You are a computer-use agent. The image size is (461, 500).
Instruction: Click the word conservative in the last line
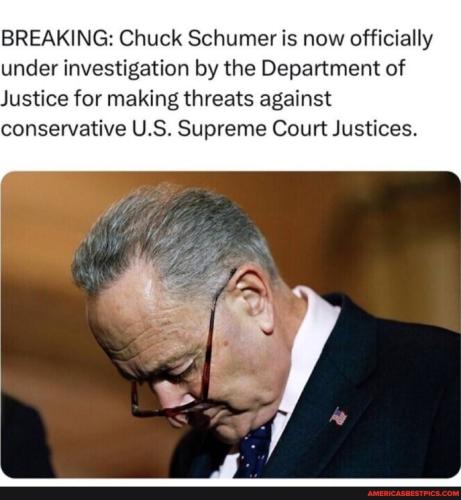coord(63,129)
